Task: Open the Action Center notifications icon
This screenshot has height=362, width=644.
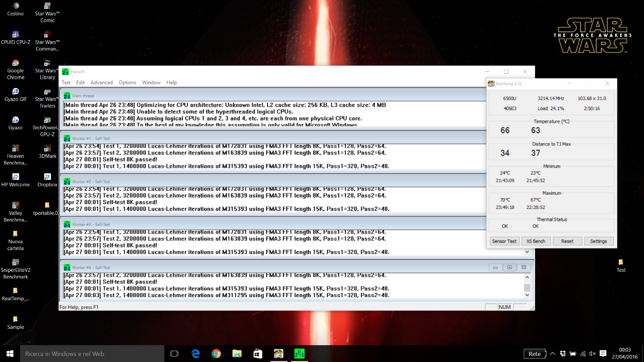Action: tap(603, 354)
